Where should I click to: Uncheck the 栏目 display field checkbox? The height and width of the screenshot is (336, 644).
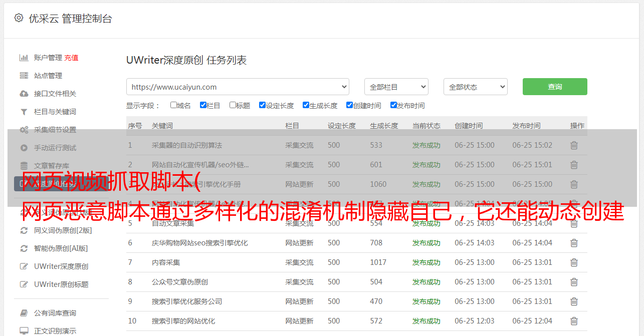click(x=203, y=105)
